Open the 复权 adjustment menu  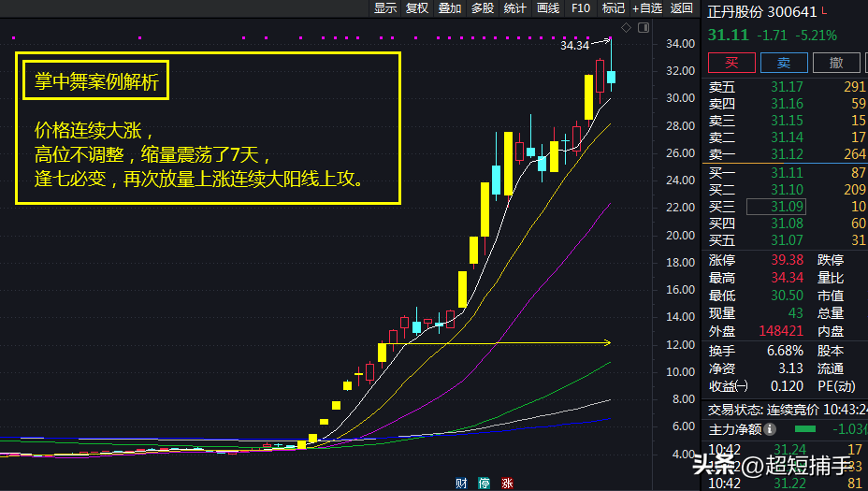(417, 8)
